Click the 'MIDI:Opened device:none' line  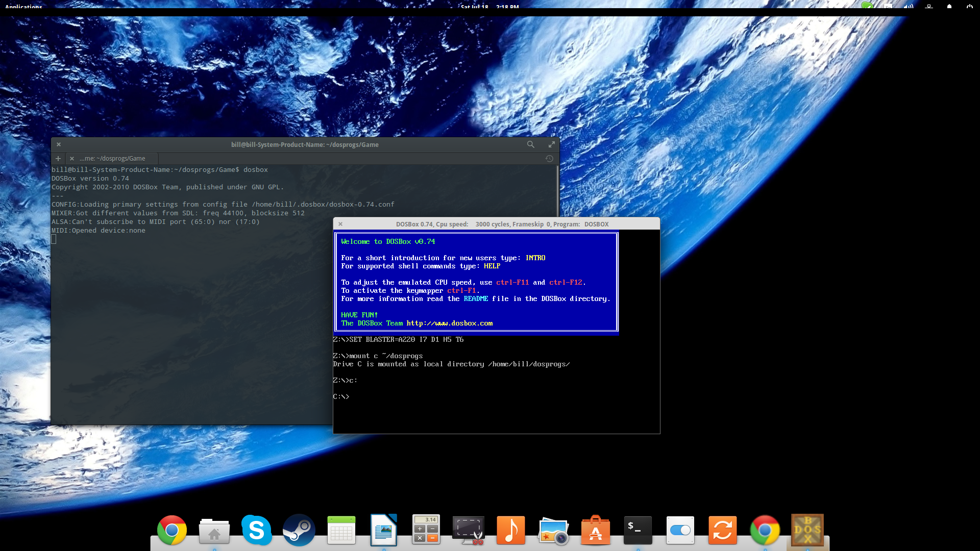[x=99, y=230]
